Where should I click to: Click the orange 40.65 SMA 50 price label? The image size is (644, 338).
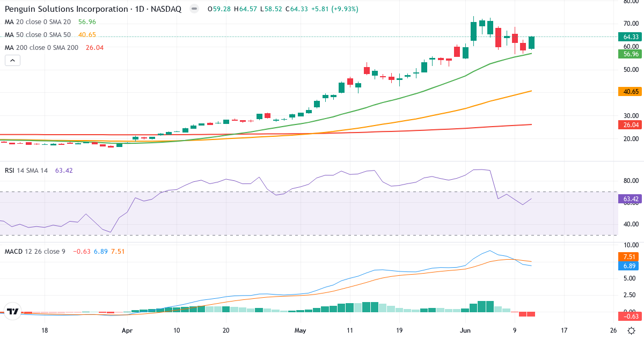[631, 92]
